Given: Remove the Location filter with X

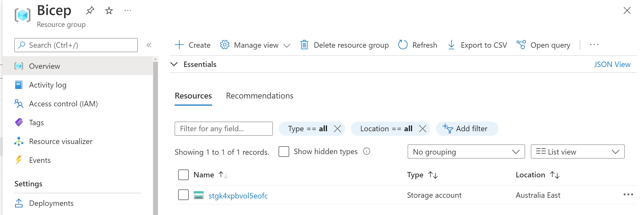Looking at the screenshot, I should coord(422,129).
